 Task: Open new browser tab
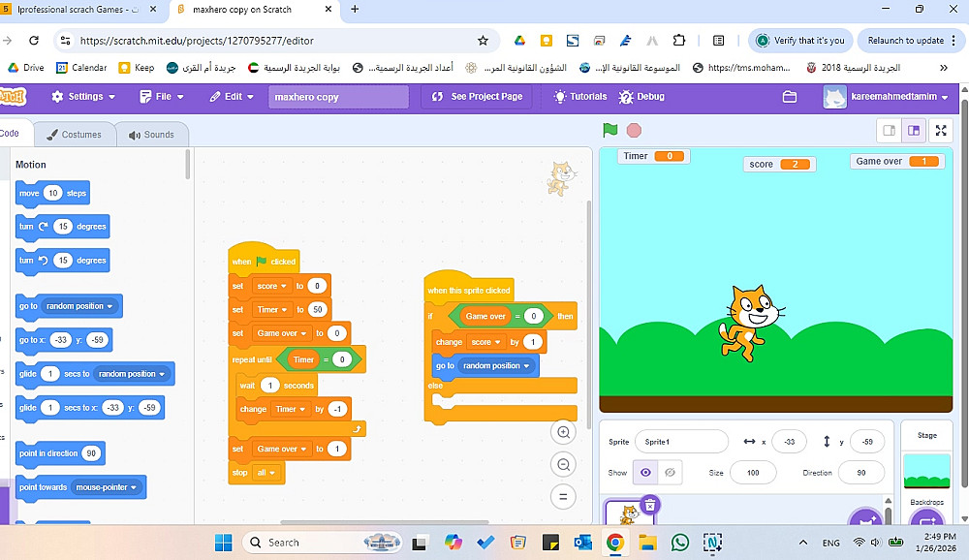coord(355,10)
